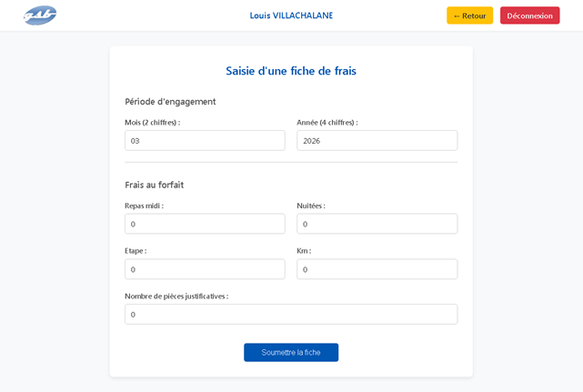Viewport: 583px width, 392px height.
Task: Click the GSB logo in the header
Action: [x=40, y=15]
